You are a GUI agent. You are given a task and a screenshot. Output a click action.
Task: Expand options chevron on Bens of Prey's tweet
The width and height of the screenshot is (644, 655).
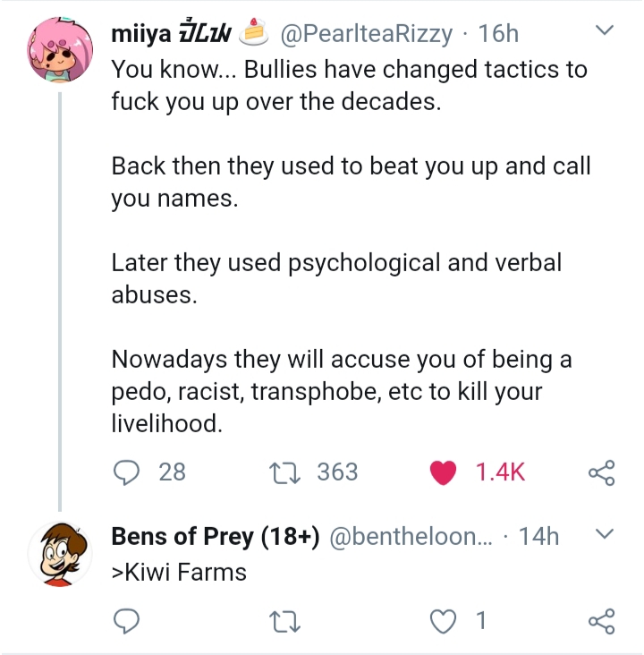(605, 533)
